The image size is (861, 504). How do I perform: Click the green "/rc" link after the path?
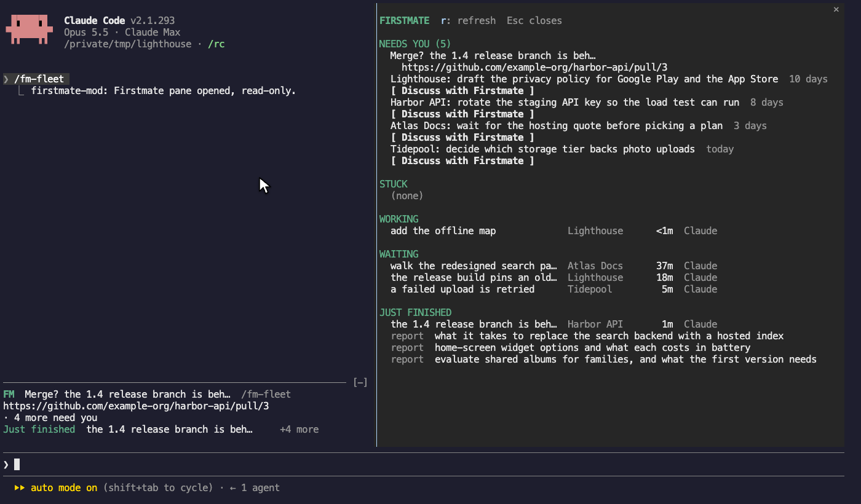[216, 44]
